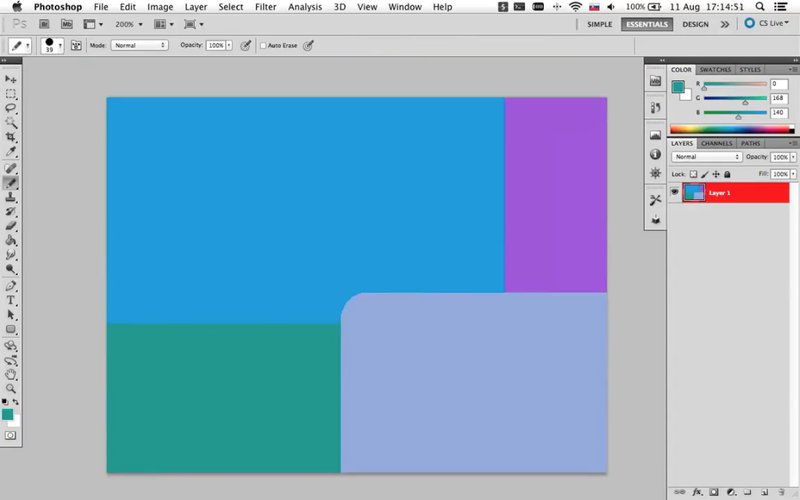Open the Layer menu
Image resolution: width=800 pixels, height=500 pixels.
tap(196, 7)
